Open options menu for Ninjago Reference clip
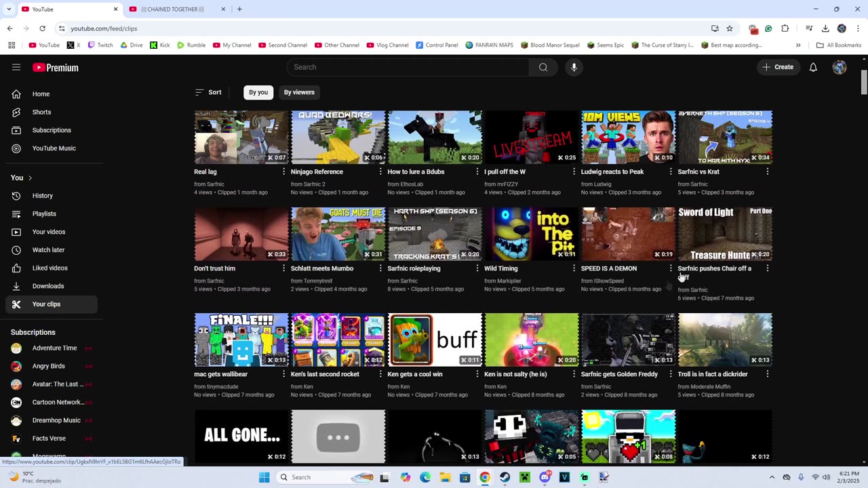868x488 pixels. point(380,171)
